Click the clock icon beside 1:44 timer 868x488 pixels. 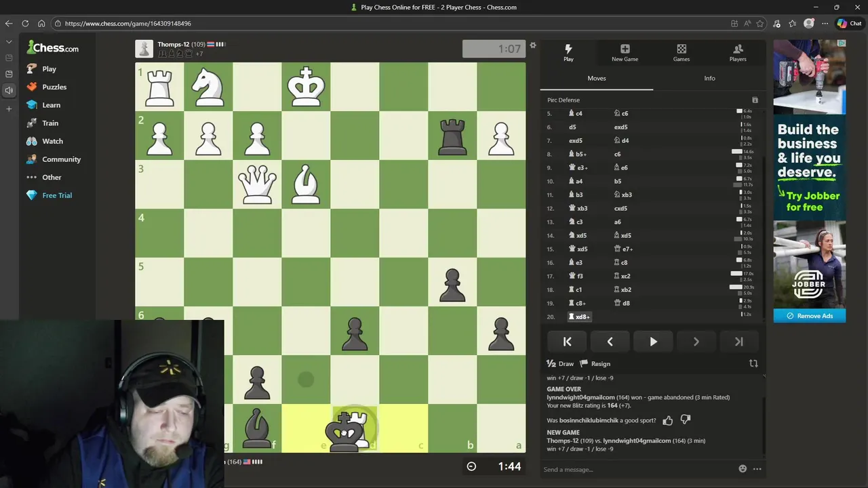coord(471,466)
